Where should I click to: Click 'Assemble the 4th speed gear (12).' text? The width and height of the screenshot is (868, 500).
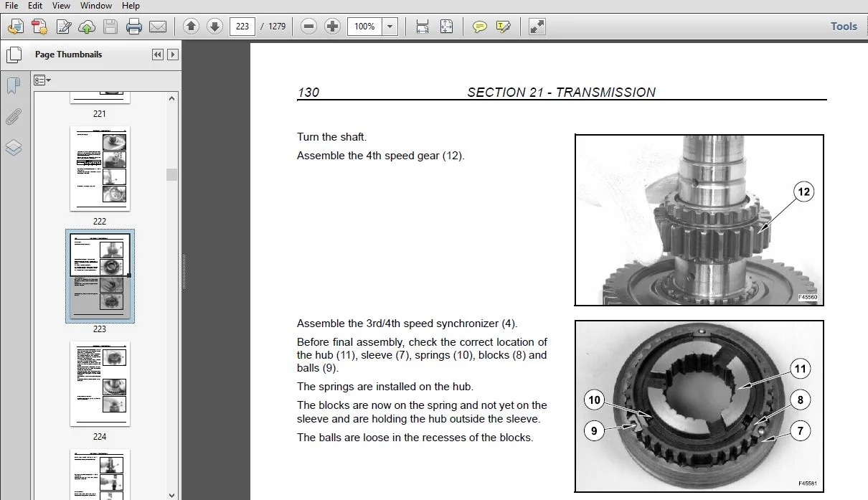tap(381, 155)
